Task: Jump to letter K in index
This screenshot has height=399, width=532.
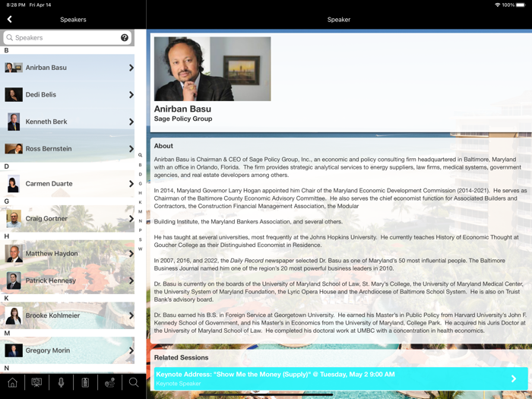Action: (140, 202)
